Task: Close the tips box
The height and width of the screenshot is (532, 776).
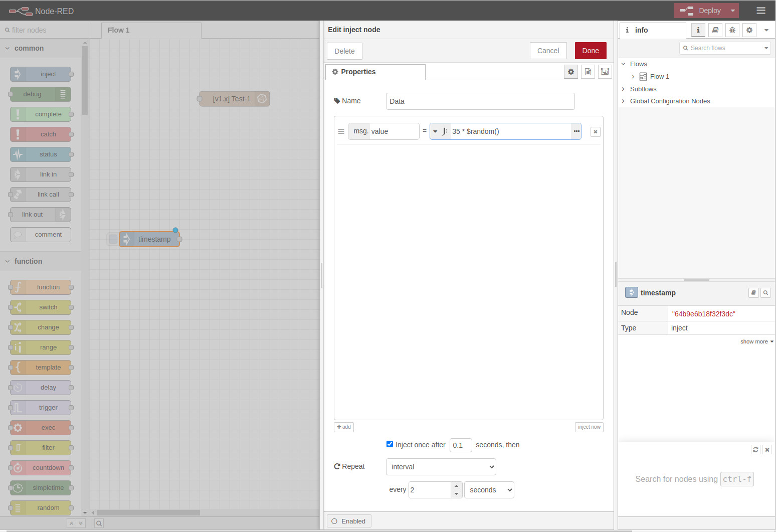Action: pos(767,450)
